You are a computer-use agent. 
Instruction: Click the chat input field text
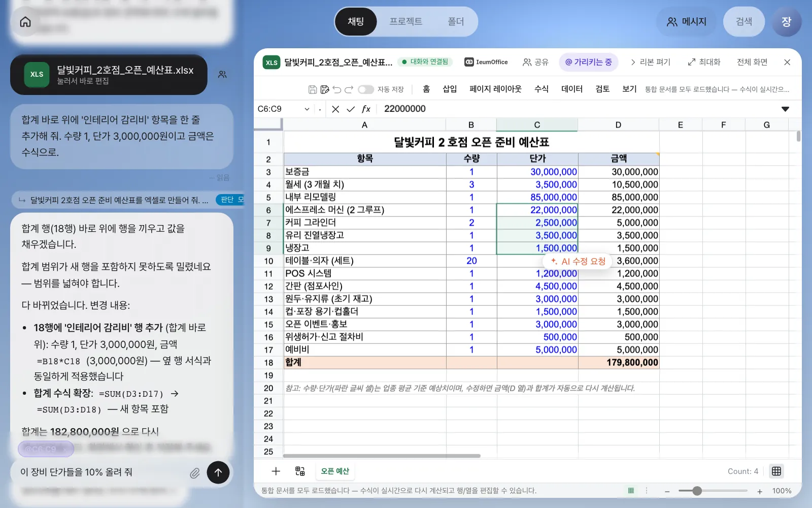click(77, 472)
